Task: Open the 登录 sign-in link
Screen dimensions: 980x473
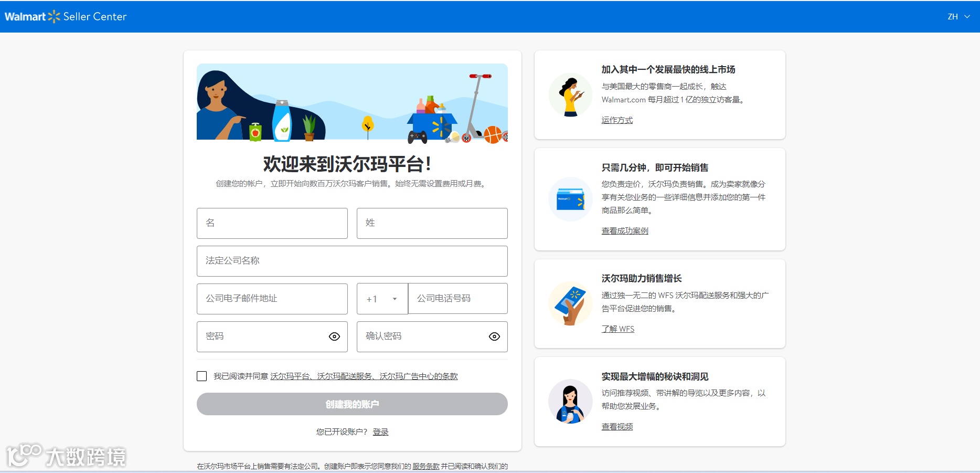Action: click(x=381, y=432)
